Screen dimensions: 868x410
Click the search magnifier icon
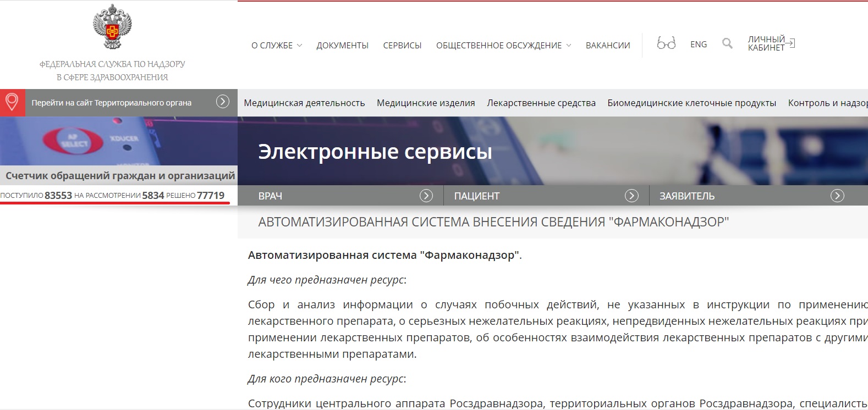[x=727, y=43]
